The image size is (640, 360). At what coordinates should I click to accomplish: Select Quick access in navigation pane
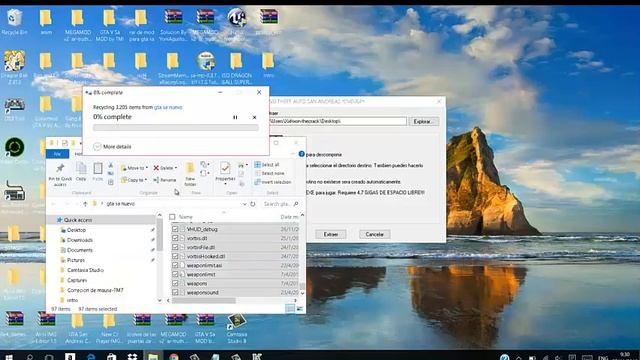pos(78,220)
